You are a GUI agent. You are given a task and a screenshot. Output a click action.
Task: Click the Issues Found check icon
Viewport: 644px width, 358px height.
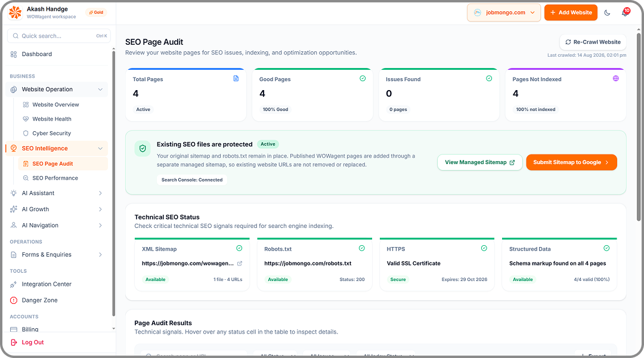pos(489,79)
